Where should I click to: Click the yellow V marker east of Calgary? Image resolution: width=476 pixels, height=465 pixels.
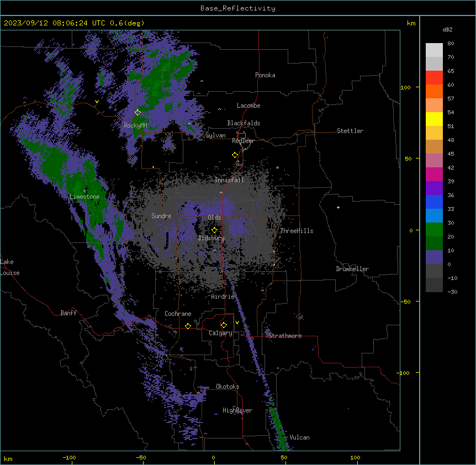[237, 323]
